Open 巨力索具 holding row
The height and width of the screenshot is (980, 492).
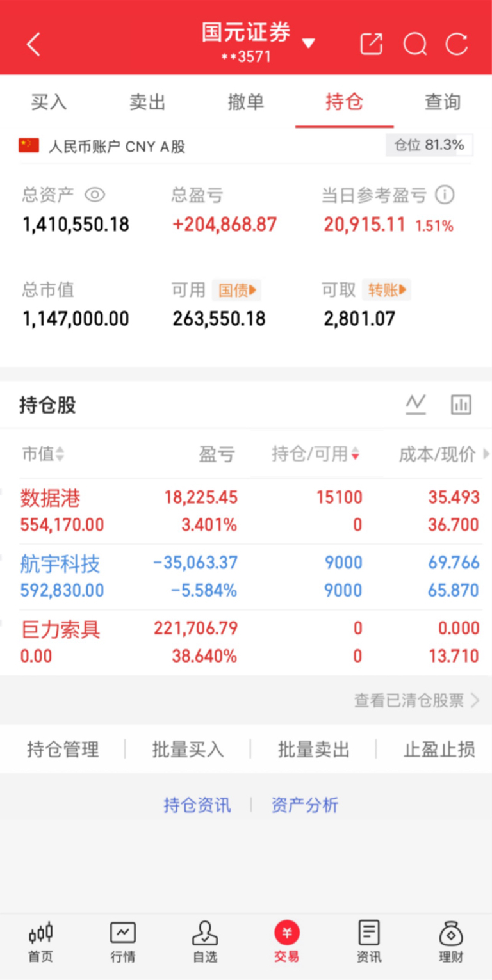pos(246,642)
